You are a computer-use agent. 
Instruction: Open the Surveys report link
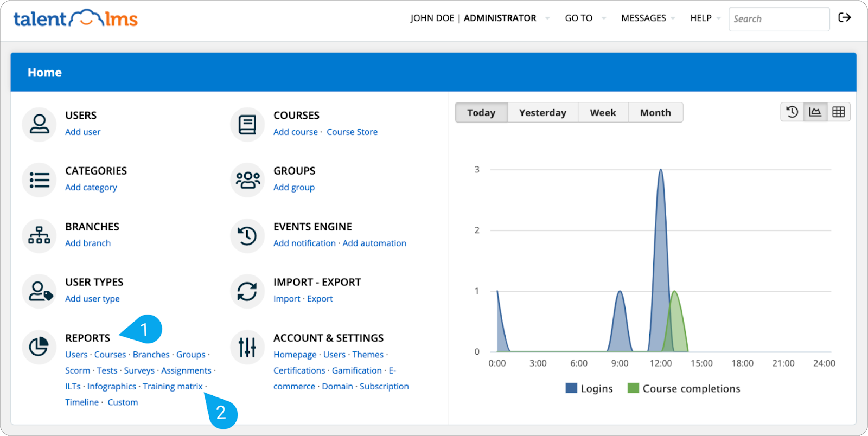[x=139, y=370]
